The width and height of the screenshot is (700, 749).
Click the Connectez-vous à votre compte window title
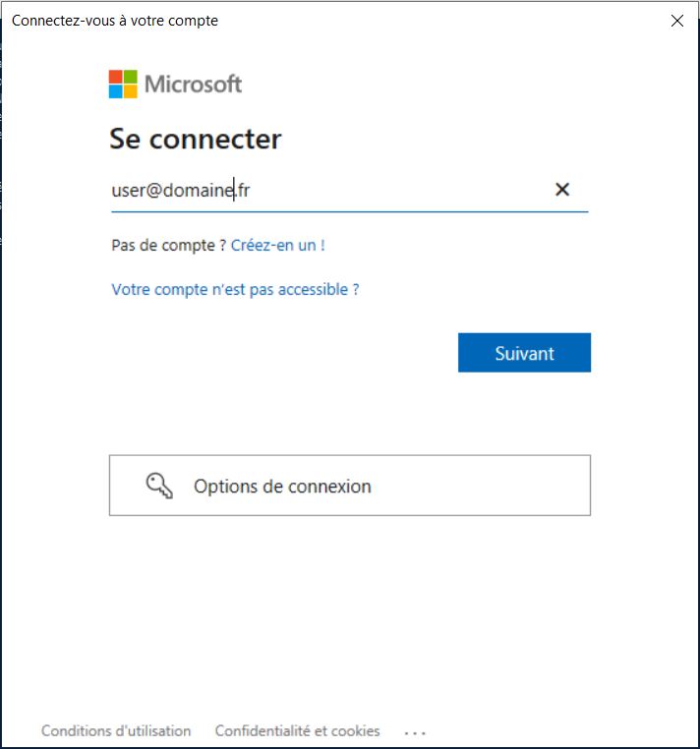point(115,21)
